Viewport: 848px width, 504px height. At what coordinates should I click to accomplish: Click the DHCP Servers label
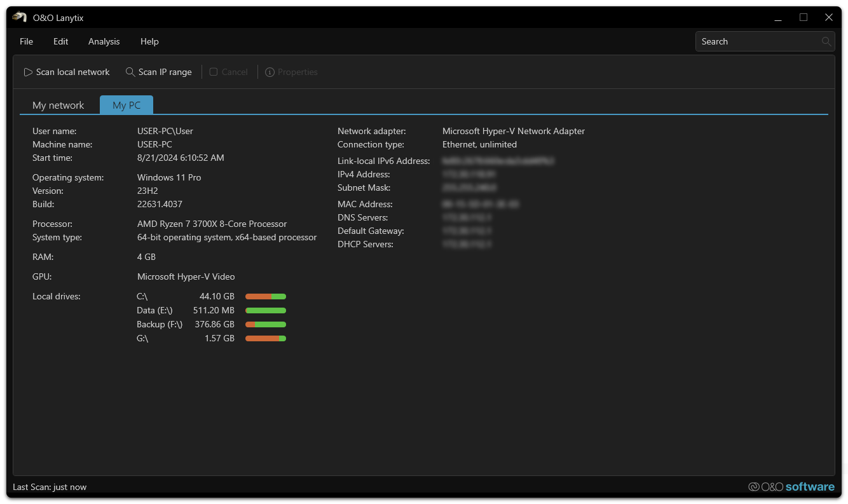(x=366, y=244)
